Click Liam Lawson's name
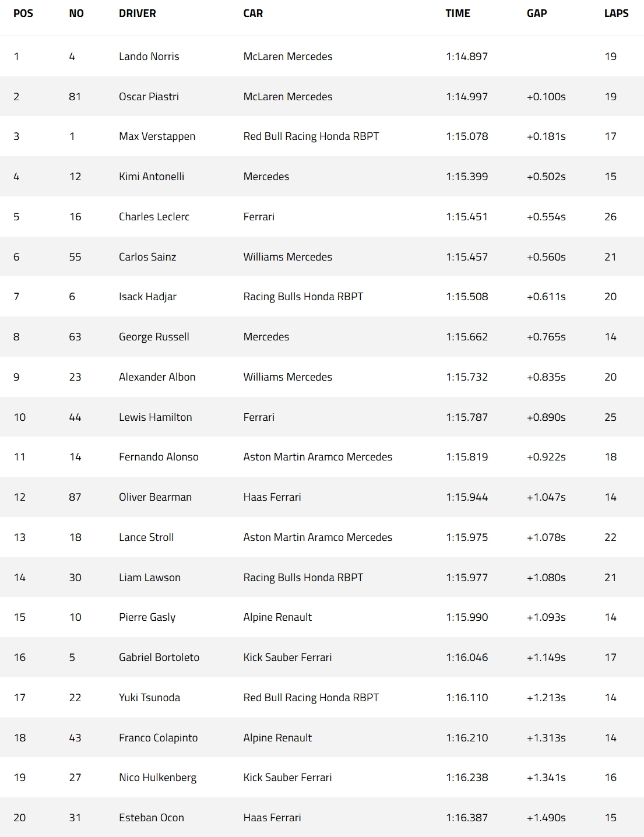644x837 pixels. pyautogui.click(x=150, y=578)
